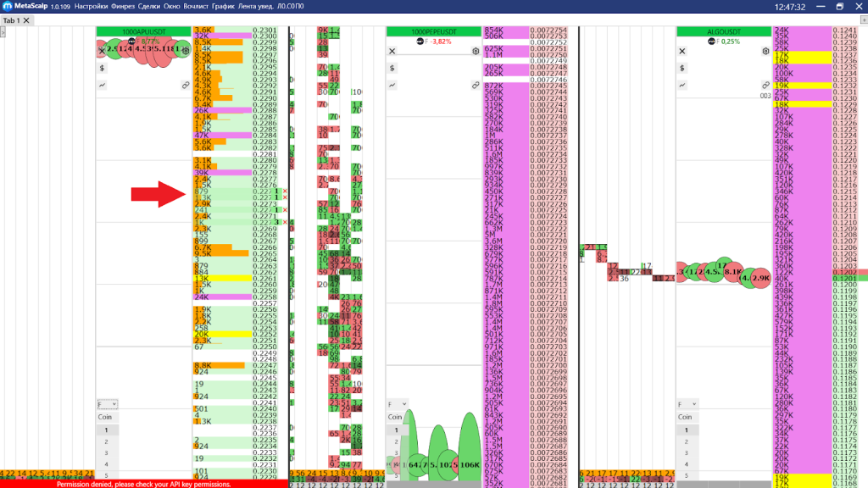
Task: Cancel the order of size 3 on 1K row
Action: [285, 223]
